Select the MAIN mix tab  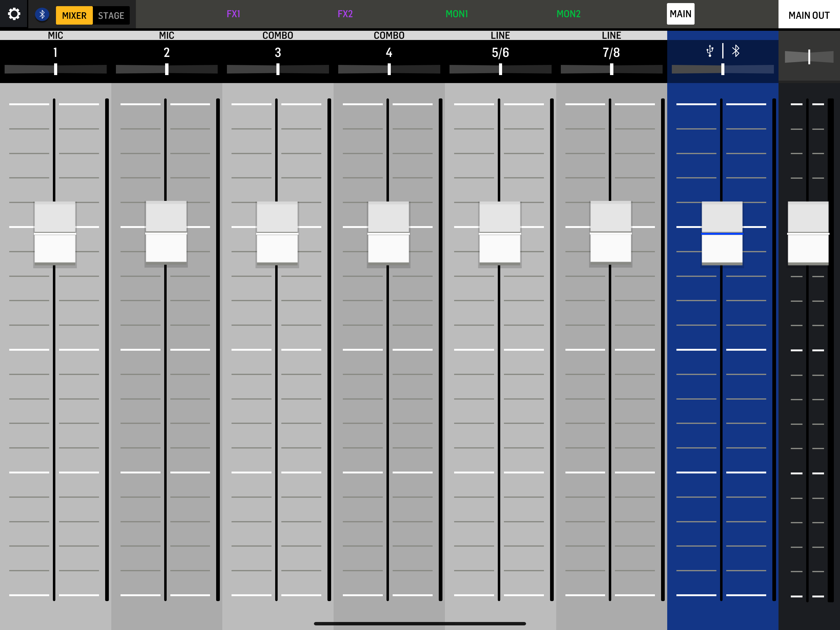coord(680,14)
